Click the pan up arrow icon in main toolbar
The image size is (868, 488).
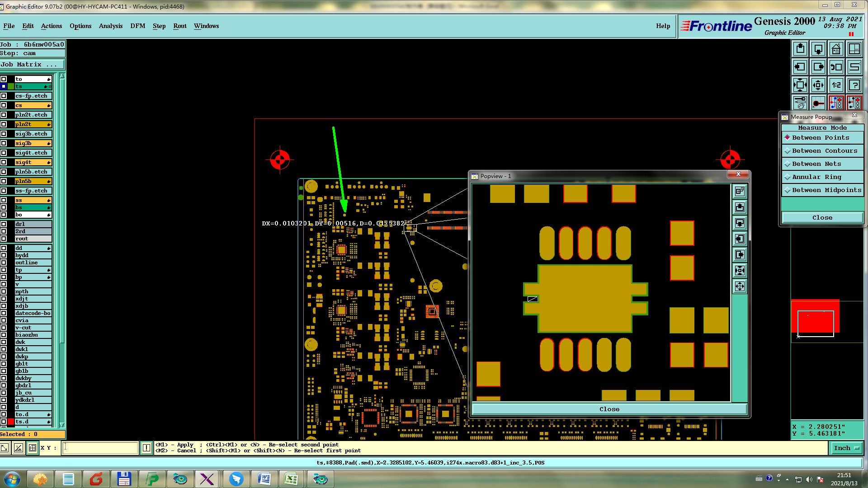point(800,49)
